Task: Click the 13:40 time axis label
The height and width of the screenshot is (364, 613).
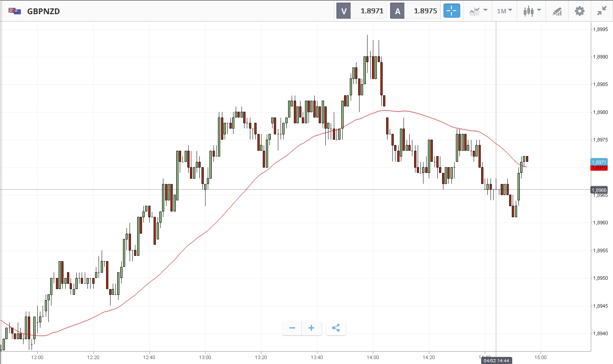Action: click(x=317, y=356)
